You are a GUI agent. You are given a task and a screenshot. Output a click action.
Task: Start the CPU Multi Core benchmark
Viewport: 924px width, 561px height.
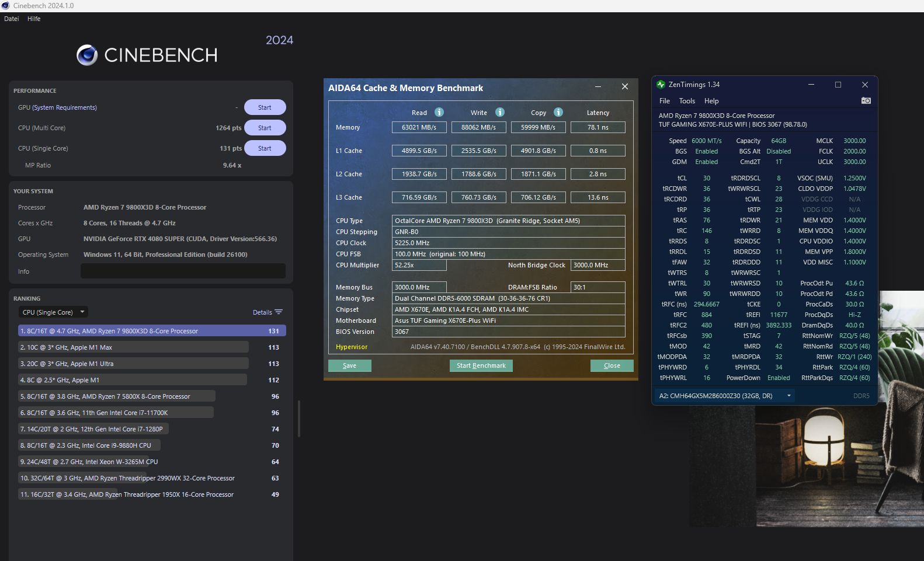tap(265, 128)
